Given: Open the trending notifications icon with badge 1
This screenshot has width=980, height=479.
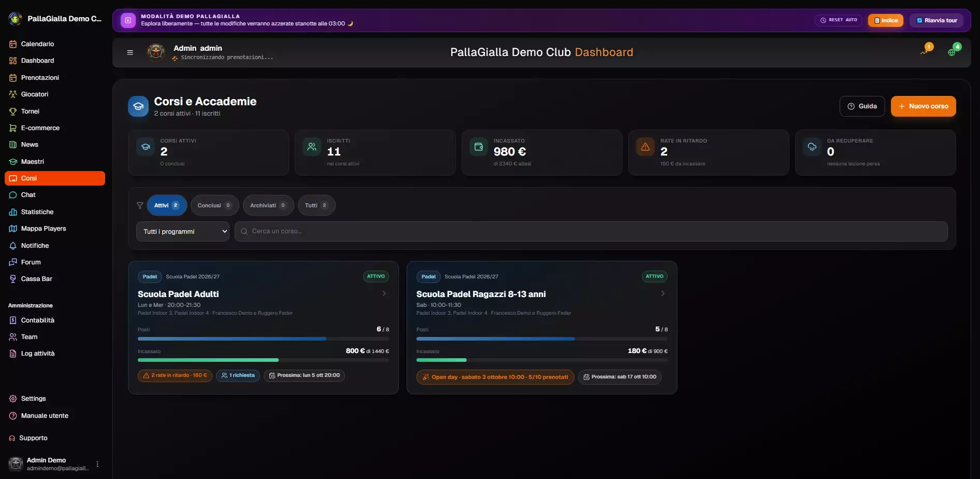Looking at the screenshot, I should [925, 50].
